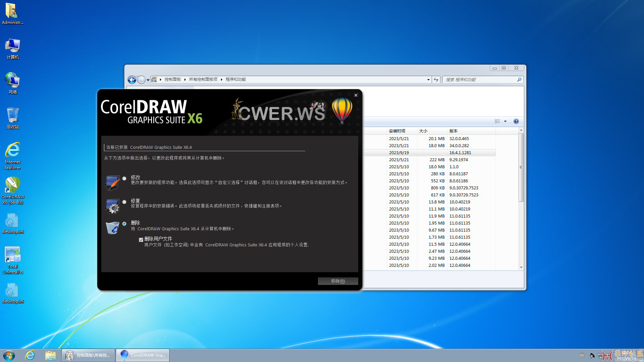Image resolution: width=644 pixels, height=362 pixels.
Task: Sort by 安装时间 column header
Action: coord(402,131)
